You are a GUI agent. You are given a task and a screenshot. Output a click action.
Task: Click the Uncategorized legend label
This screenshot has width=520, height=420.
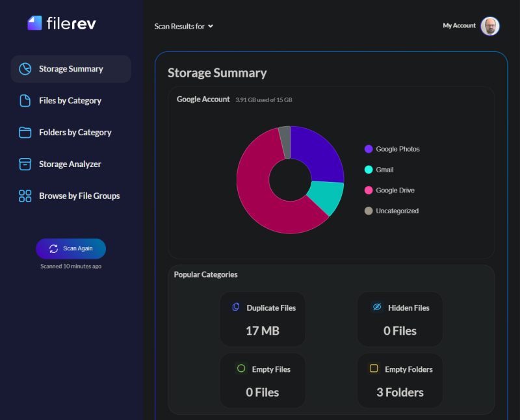[x=397, y=211]
